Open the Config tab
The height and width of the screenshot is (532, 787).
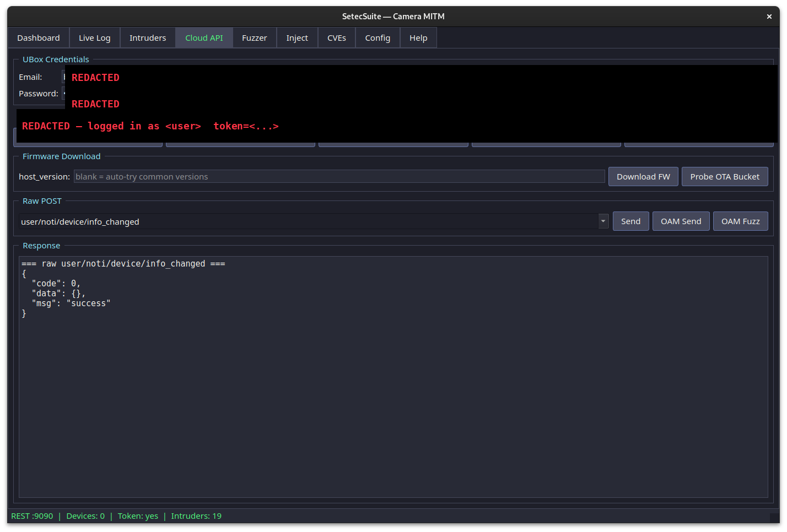tap(378, 37)
